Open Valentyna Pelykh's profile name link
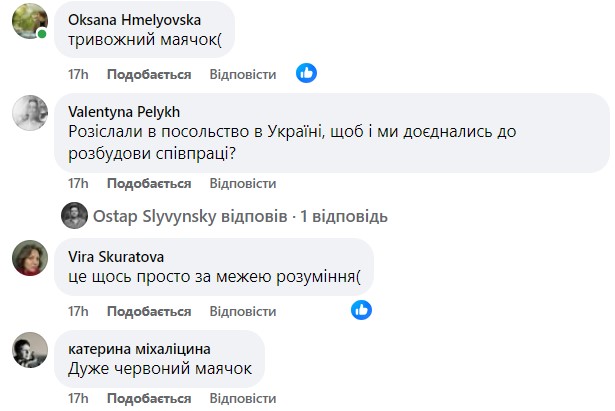Viewport: 615px width, 411px height. 122,110
